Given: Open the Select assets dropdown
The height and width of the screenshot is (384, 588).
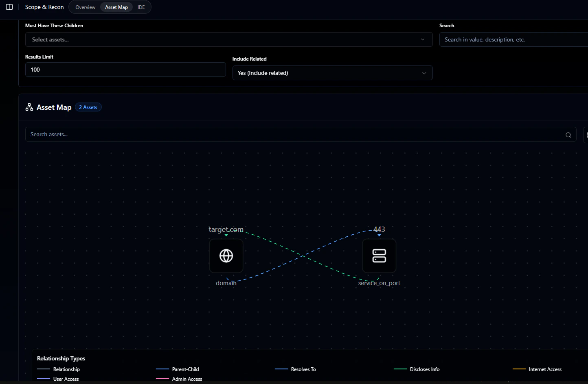Looking at the screenshot, I should 229,39.
